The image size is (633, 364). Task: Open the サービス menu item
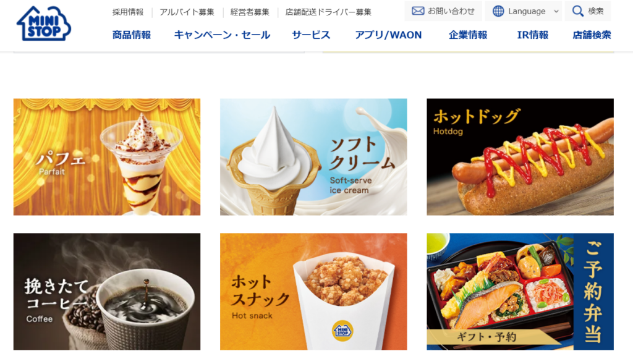pyautogui.click(x=312, y=35)
